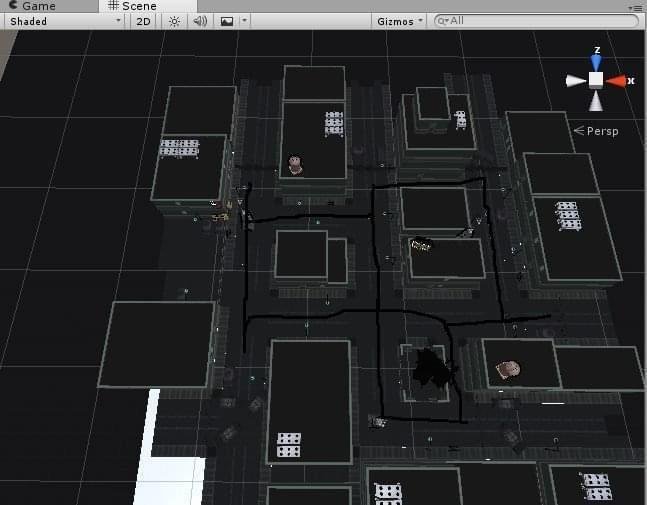The image size is (647, 505).
Task: Click the scene search field
Action: coord(536,21)
